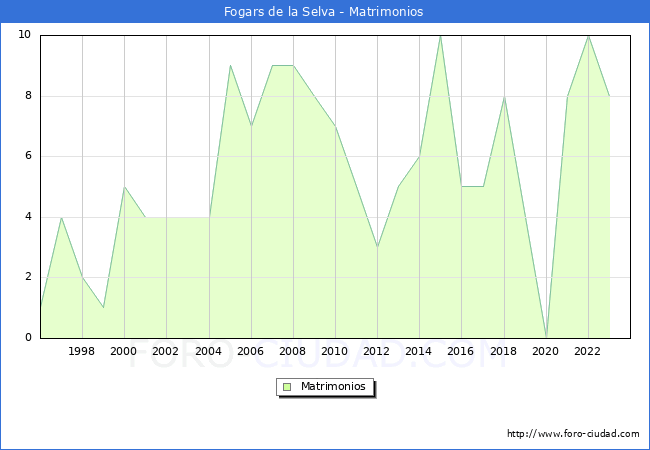Click the x-axis label 2016
The image size is (650, 450).
coord(461,351)
